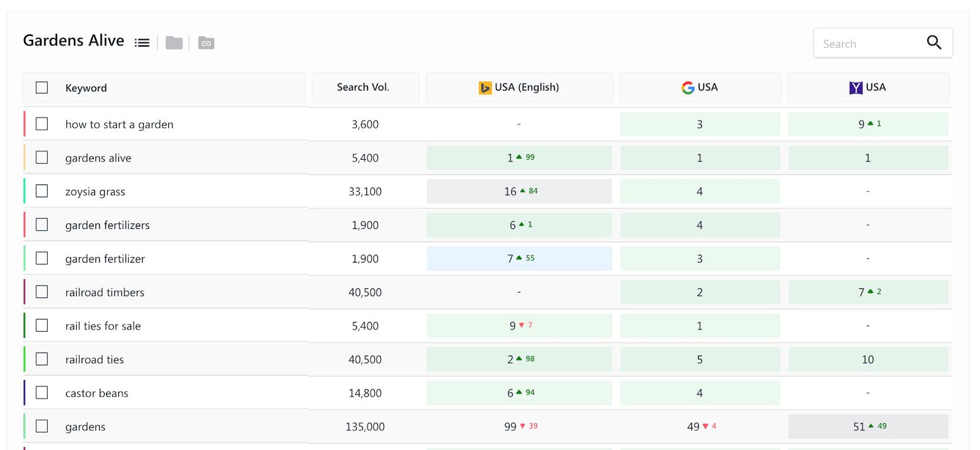Click Bing rank 9 cell for rail ties for sale

(x=519, y=326)
